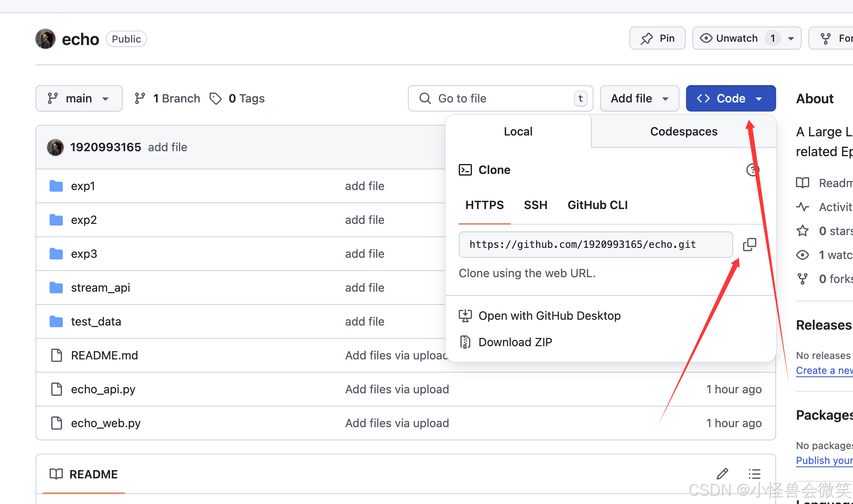Click the Download ZIP archive icon
Viewport: 853px width, 504px height.
coord(465,342)
